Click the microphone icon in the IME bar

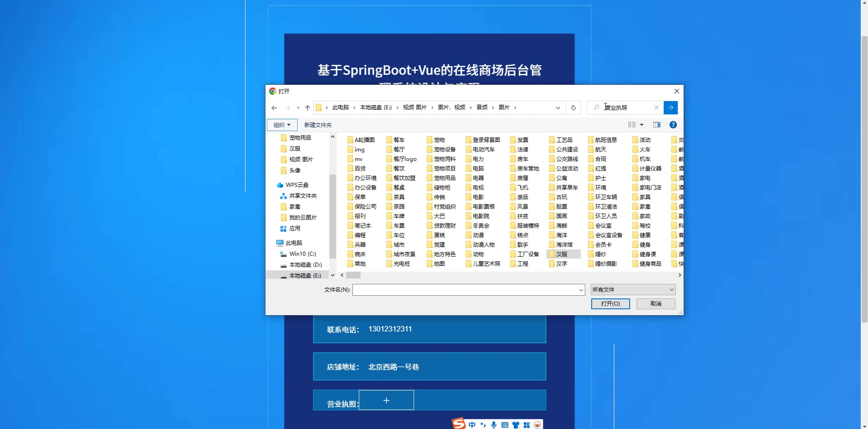[494, 425]
